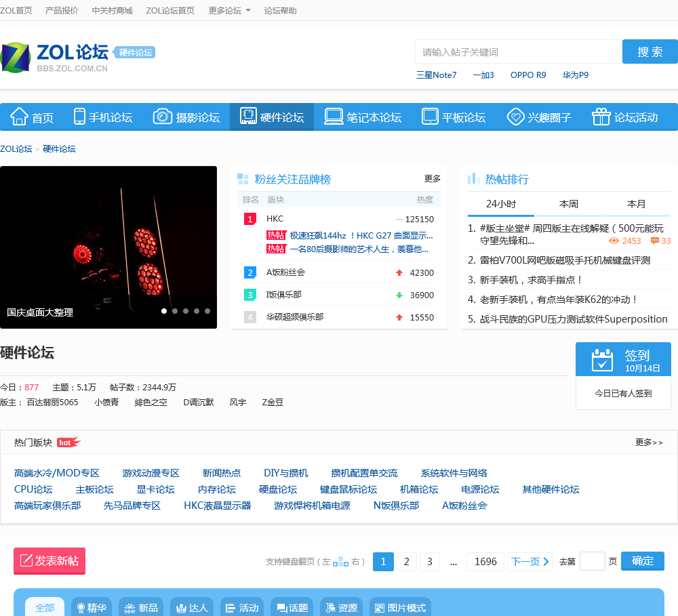Click the 热帖 badge on 80后摄影师 post
This screenshot has height=616, width=678.
pos(276,249)
